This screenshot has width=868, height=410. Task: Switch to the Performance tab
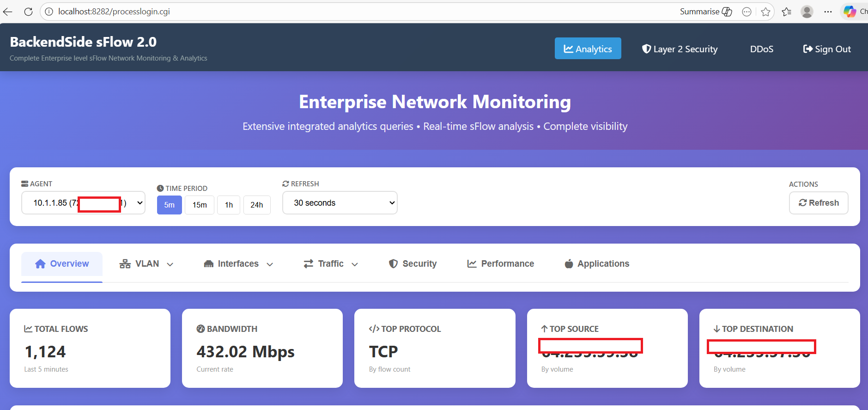[x=501, y=264]
